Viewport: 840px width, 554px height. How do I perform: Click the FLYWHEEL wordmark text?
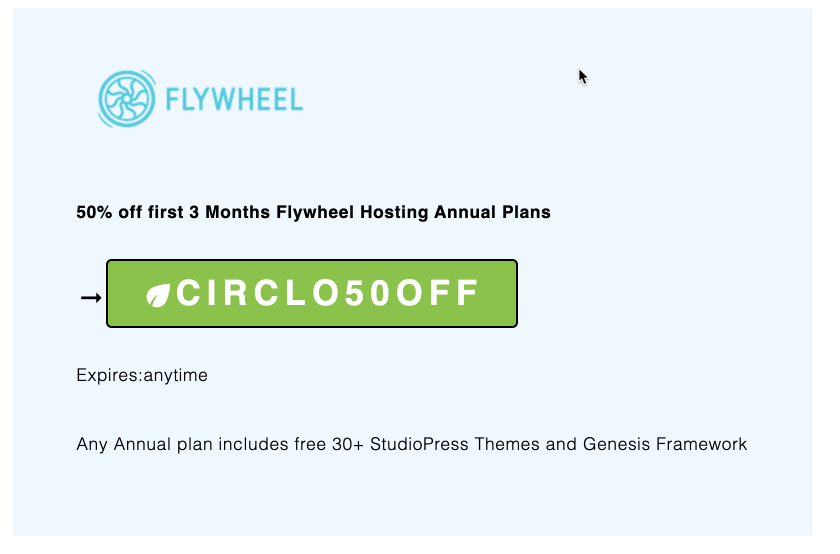[x=234, y=100]
